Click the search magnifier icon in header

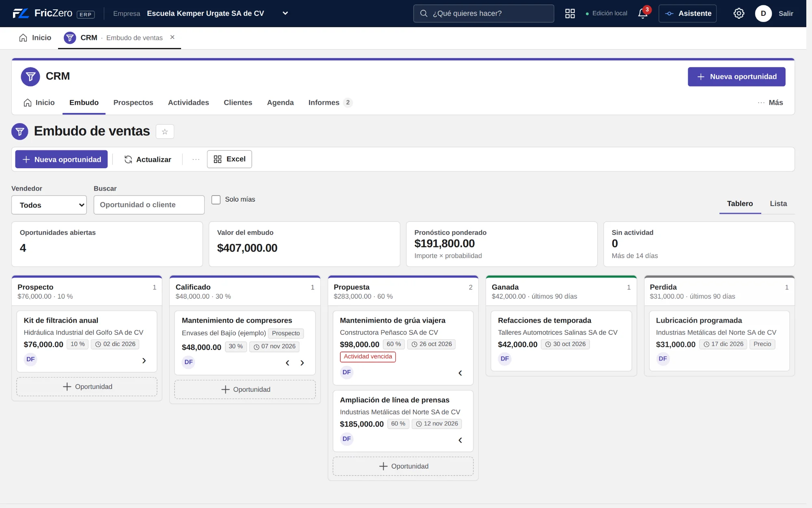coord(423,13)
